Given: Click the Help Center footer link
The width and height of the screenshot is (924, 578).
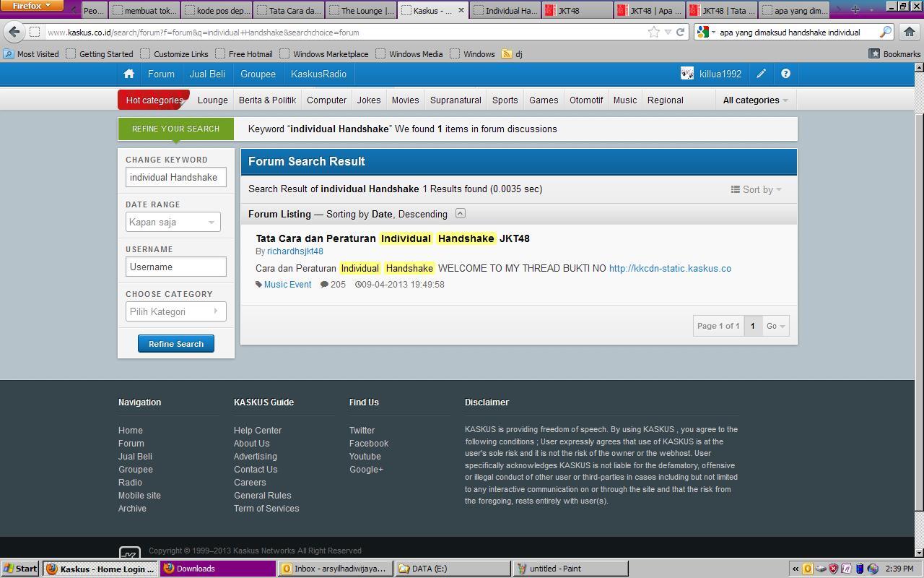Looking at the screenshot, I should tap(258, 431).
